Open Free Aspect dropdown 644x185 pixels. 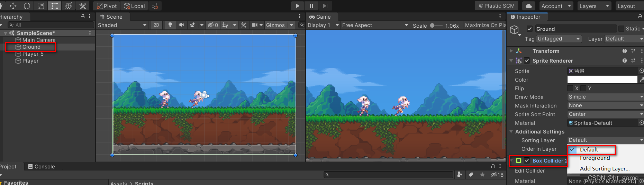click(375, 25)
